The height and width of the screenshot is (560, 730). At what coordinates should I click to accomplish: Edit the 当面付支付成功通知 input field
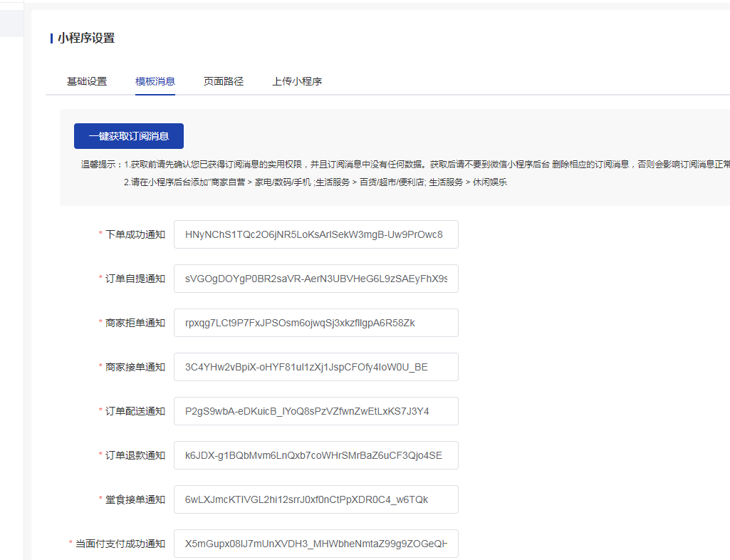[x=316, y=544]
